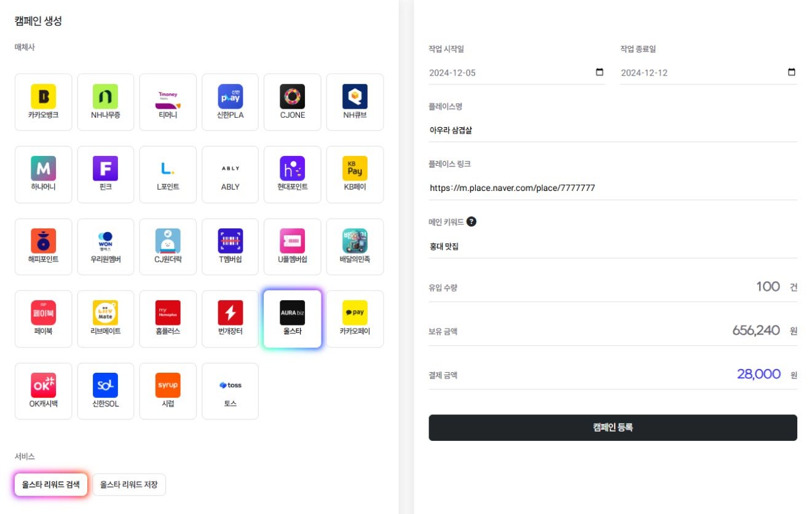
Task: Select the 페이북 media card
Action: coord(43,319)
